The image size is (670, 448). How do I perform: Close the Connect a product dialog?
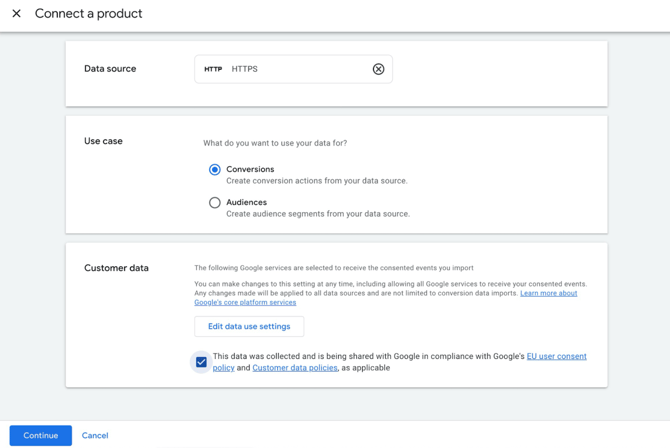tap(17, 14)
